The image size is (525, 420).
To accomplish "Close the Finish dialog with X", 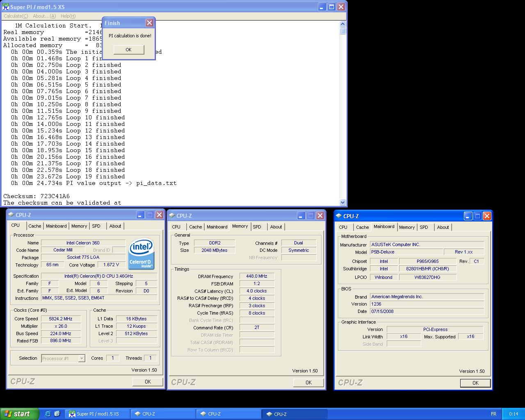I will (x=150, y=23).
